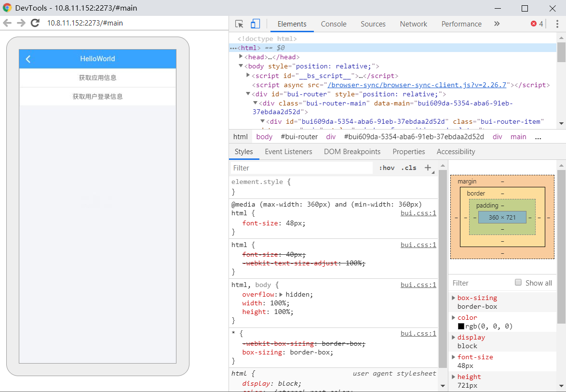Click the inspect element picker icon

click(239, 24)
